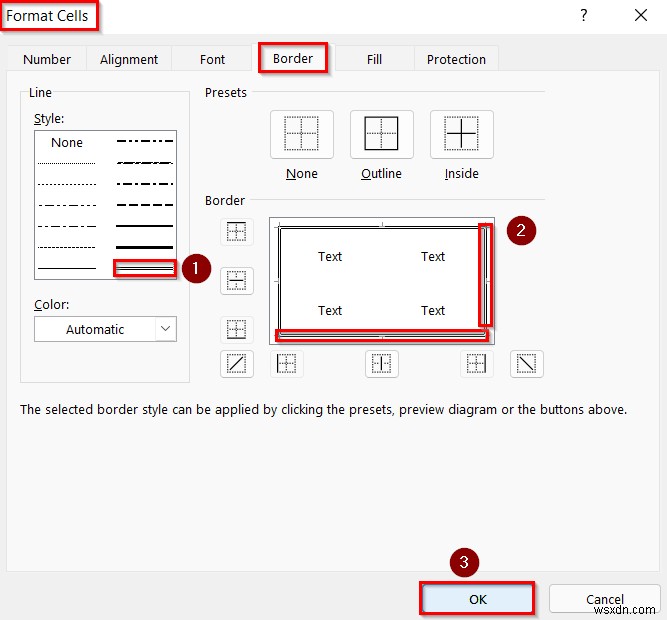
Task: Select the None line style
Action: 67,142
